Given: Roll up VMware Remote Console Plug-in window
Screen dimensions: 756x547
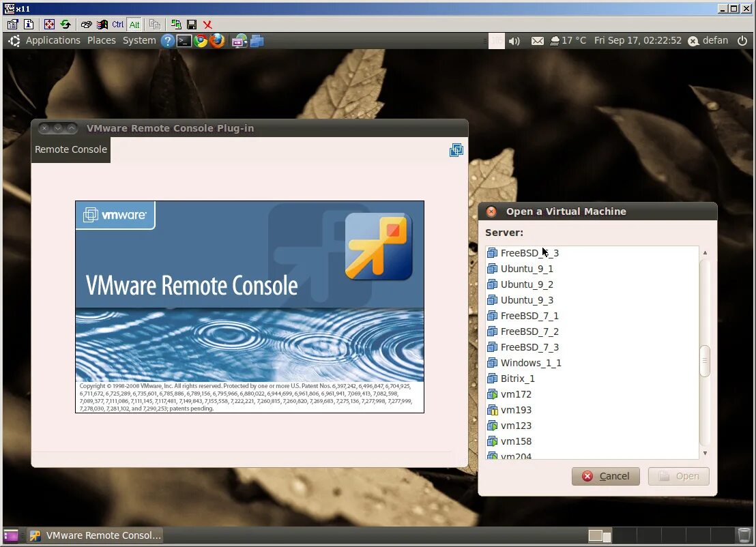Looking at the screenshot, I should point(72,128).
